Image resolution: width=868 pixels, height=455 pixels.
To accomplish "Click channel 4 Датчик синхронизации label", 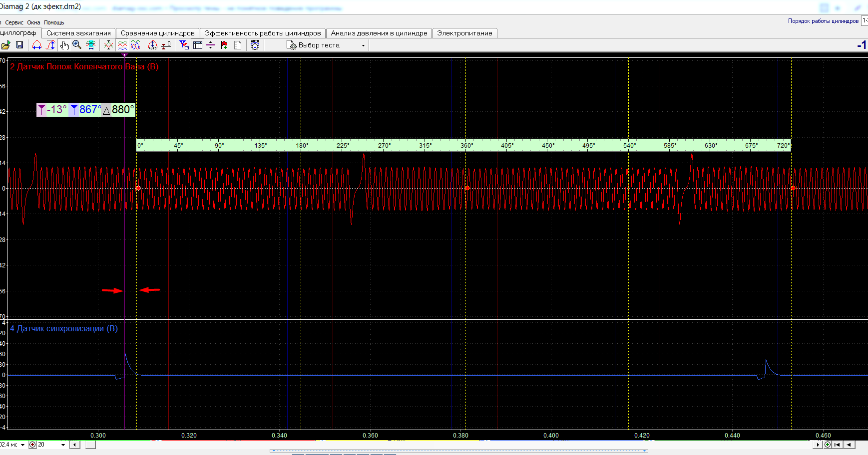I will pyautogui.click(x=64, y=328).
